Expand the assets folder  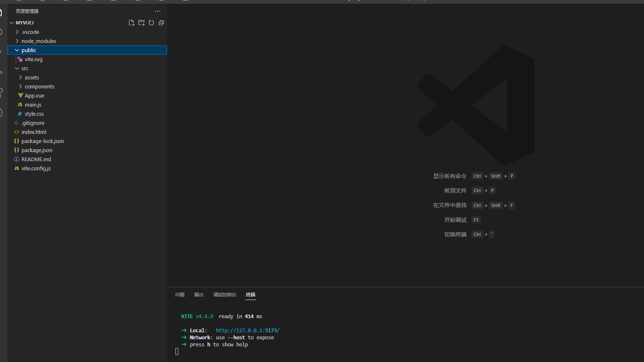click(20, 77)
